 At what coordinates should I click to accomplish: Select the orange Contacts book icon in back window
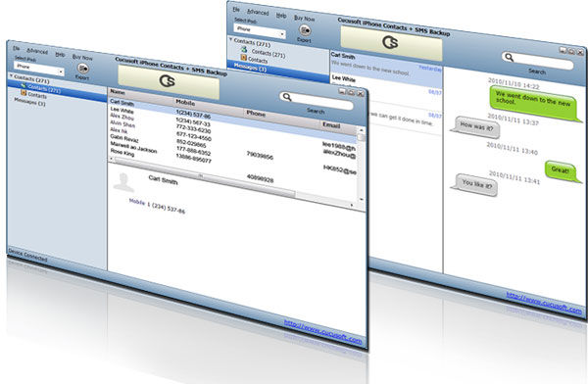click(244, 58)
